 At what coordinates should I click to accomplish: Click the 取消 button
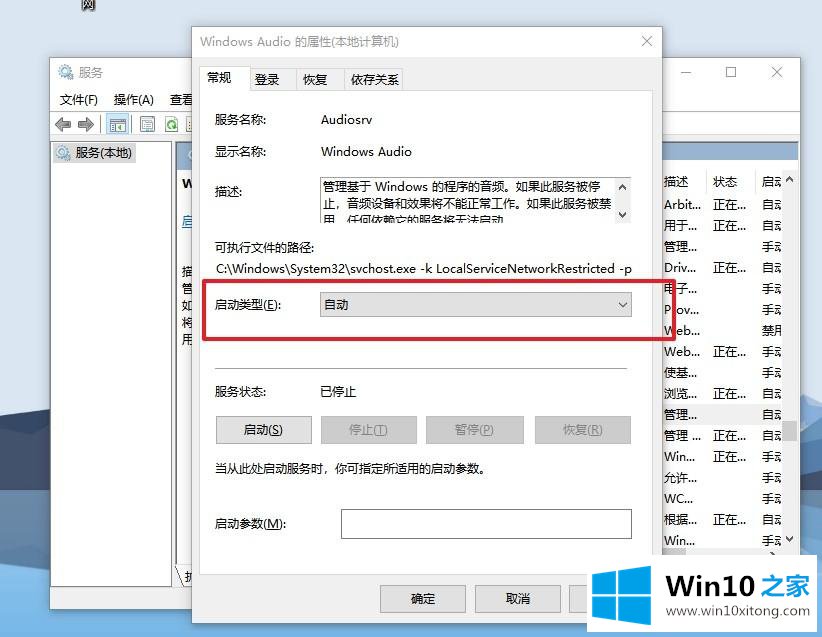click(x=518, y=599)
